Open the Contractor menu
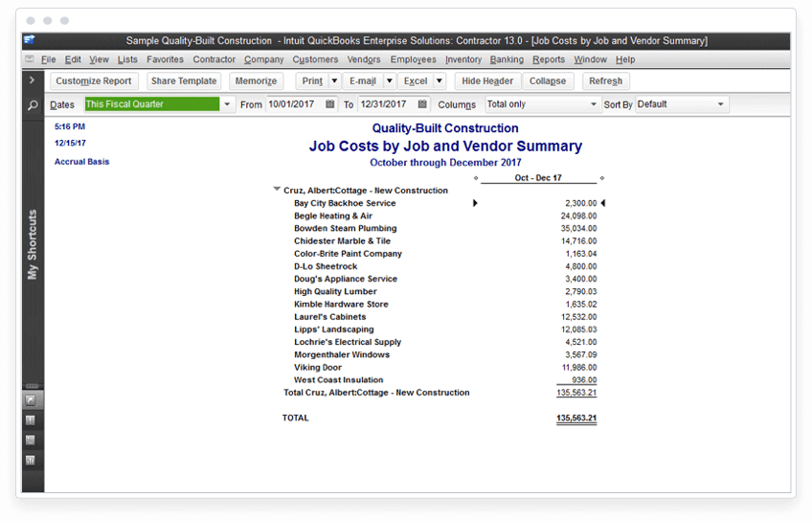This screenshot has width=812, height=521. tap(214, 59)
